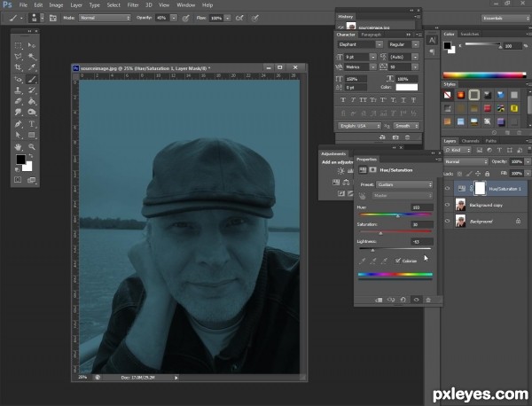Change the screen mode in the toolbox
This screenshot has height=406, width=532.
pyautogui.click(x=32, y=180)
